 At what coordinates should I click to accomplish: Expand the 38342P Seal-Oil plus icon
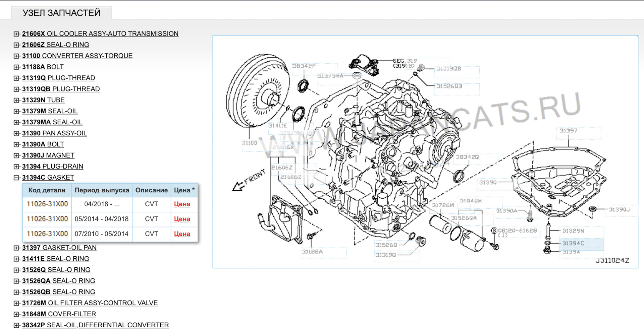click(x=16, y=325)
